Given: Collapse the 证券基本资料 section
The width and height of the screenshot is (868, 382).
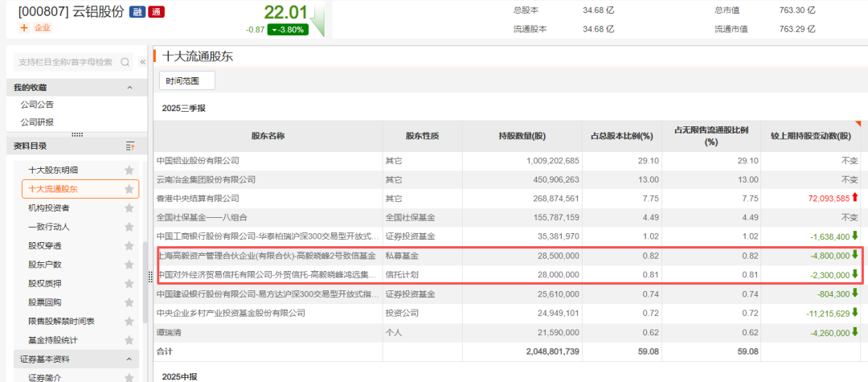Looking at the screenshot, I should click(129, 359).
